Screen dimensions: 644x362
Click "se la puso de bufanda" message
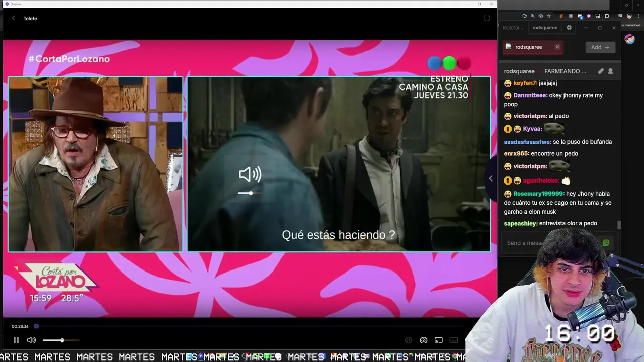pyautogui.click(x=583, y=142)
